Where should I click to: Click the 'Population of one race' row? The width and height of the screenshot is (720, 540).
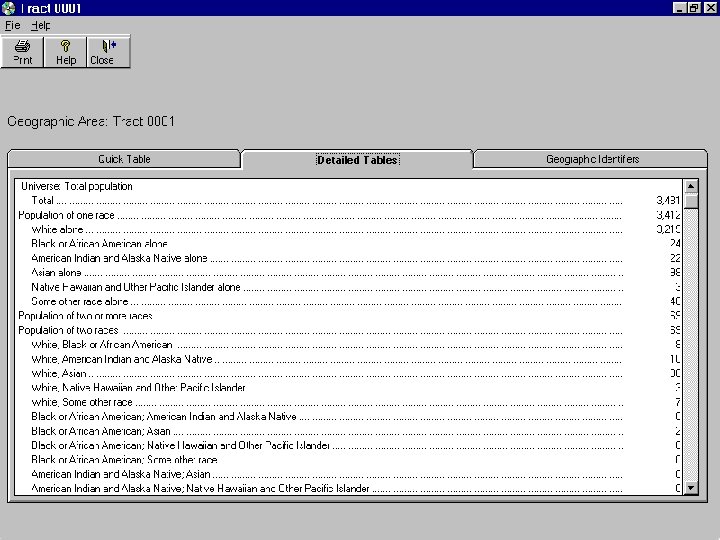349,215
